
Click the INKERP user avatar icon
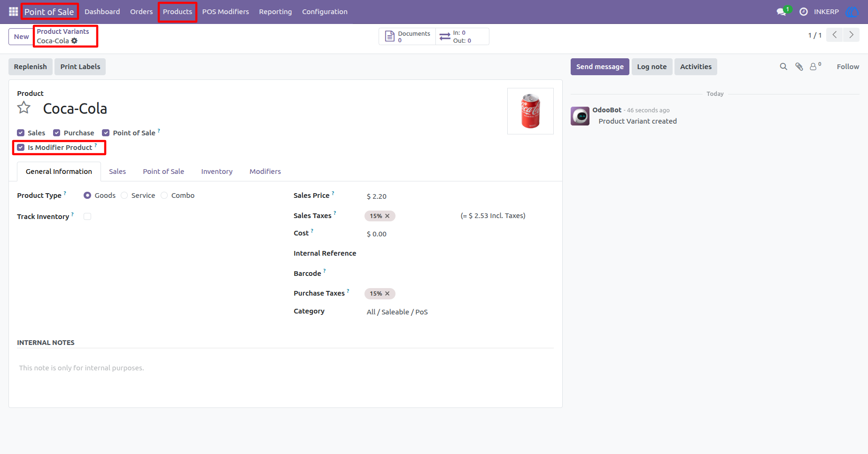click(852, 12)
